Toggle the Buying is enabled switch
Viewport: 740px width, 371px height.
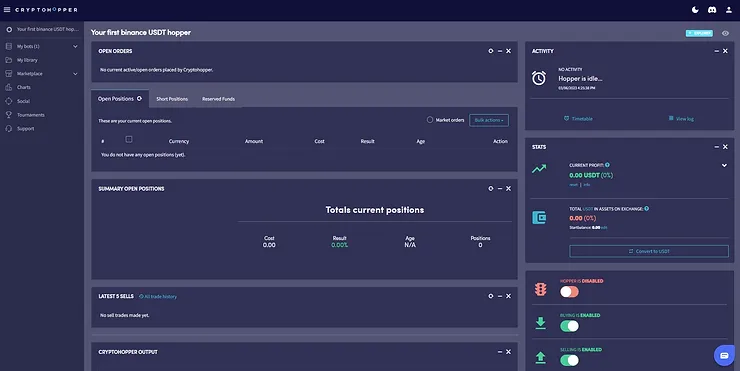(x=570, y=326)
